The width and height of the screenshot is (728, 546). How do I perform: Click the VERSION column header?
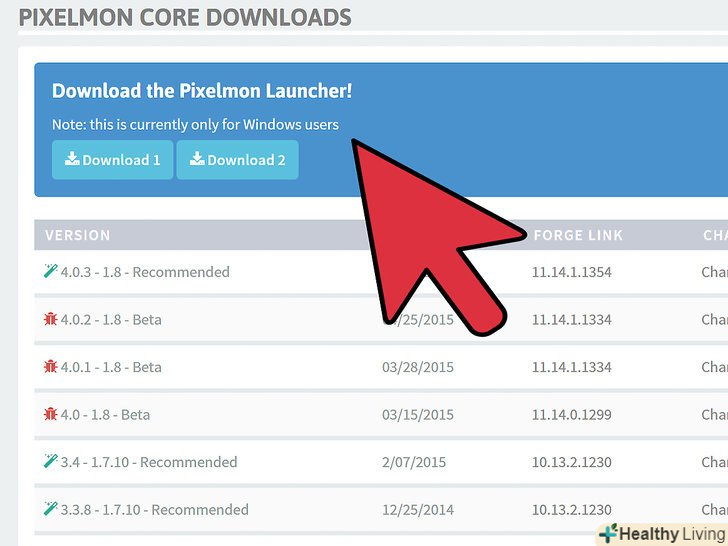click(78, 235)
